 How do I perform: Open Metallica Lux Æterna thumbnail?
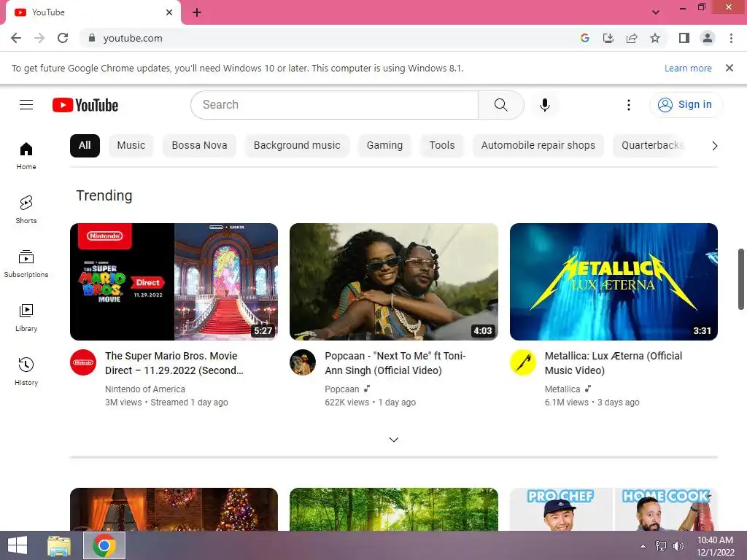click(x=614, y=281)
